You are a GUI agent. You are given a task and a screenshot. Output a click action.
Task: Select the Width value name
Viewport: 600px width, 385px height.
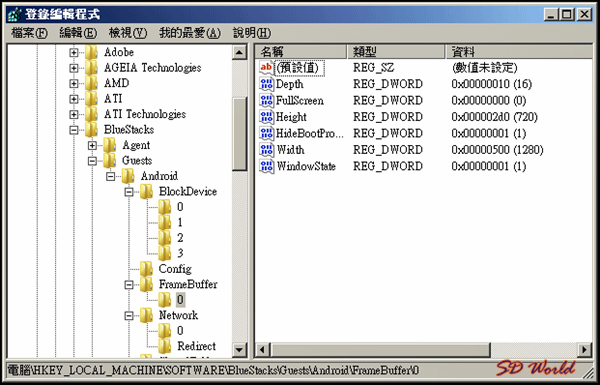pyautogui.click(x=290, y=150)
